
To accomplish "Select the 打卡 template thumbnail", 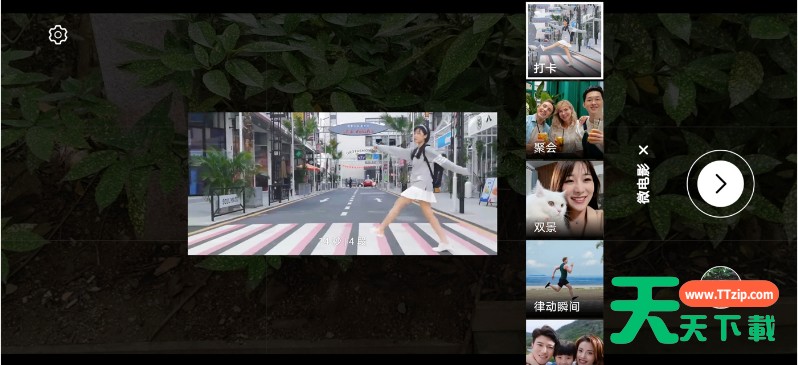I will coord(564,40).
